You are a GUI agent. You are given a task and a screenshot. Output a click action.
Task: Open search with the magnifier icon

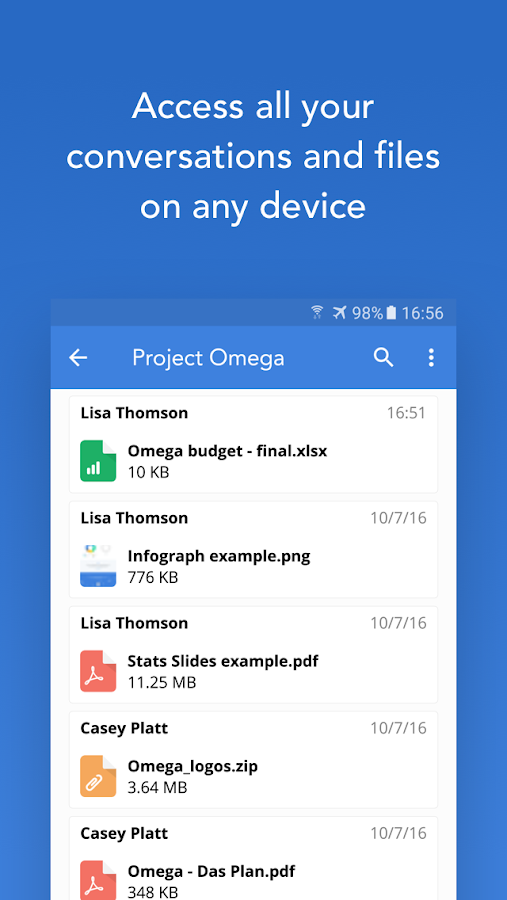384,358
